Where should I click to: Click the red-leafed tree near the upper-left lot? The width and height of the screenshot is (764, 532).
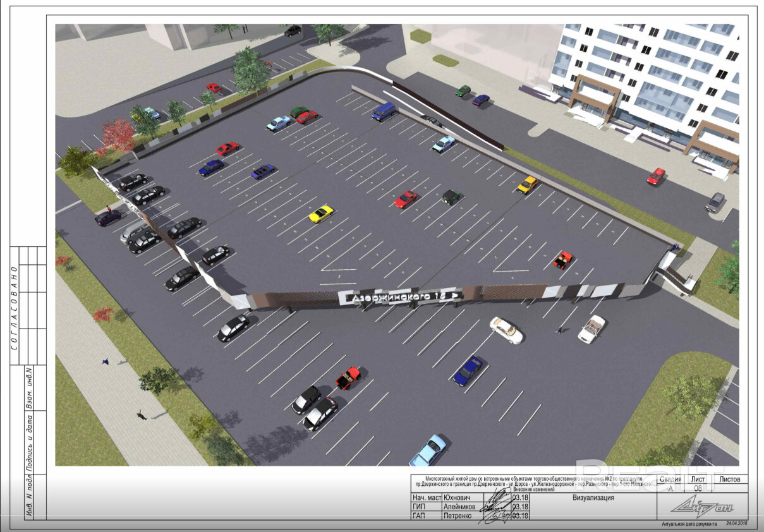click(118, 135)
